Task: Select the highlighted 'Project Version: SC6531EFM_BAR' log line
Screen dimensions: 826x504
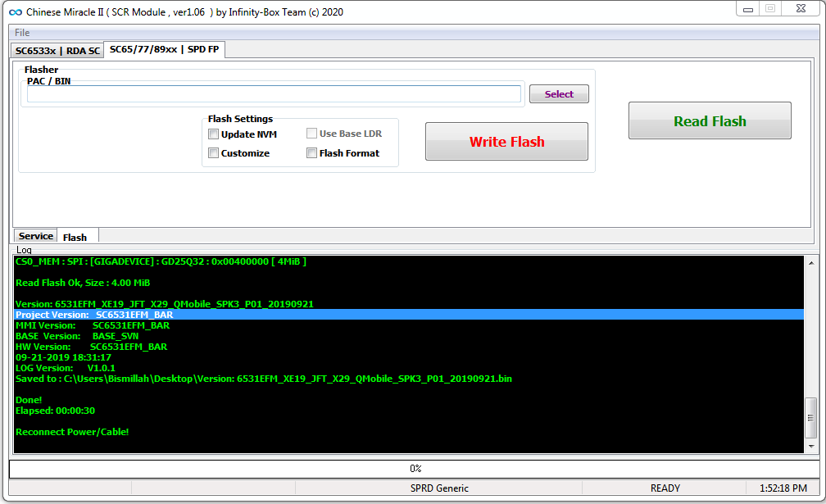Action: click(x=409, y=315)
